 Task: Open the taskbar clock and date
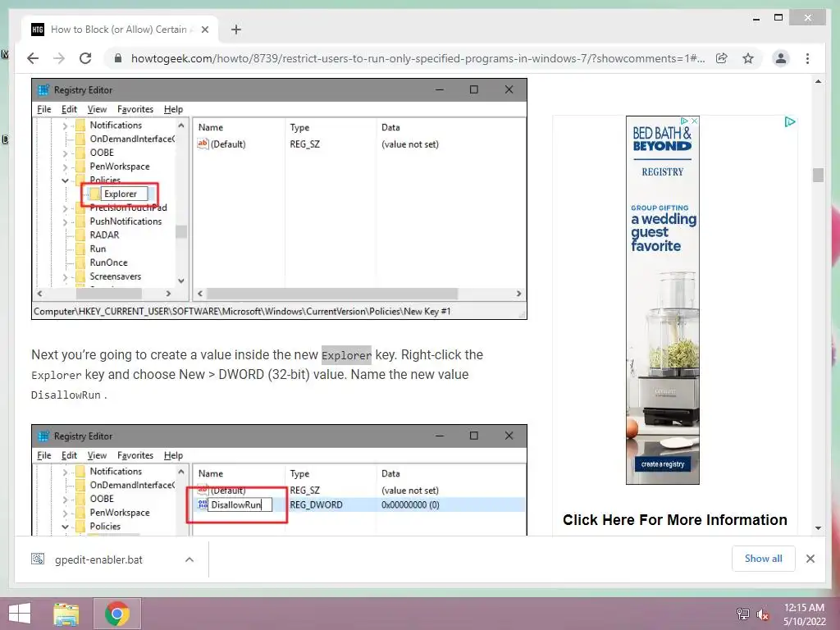[x=804, y=614]
